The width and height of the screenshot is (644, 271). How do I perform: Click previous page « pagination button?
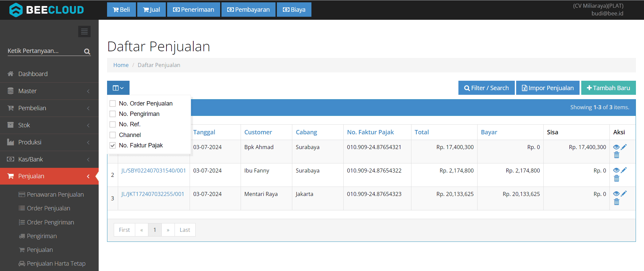tap(142, 230)
